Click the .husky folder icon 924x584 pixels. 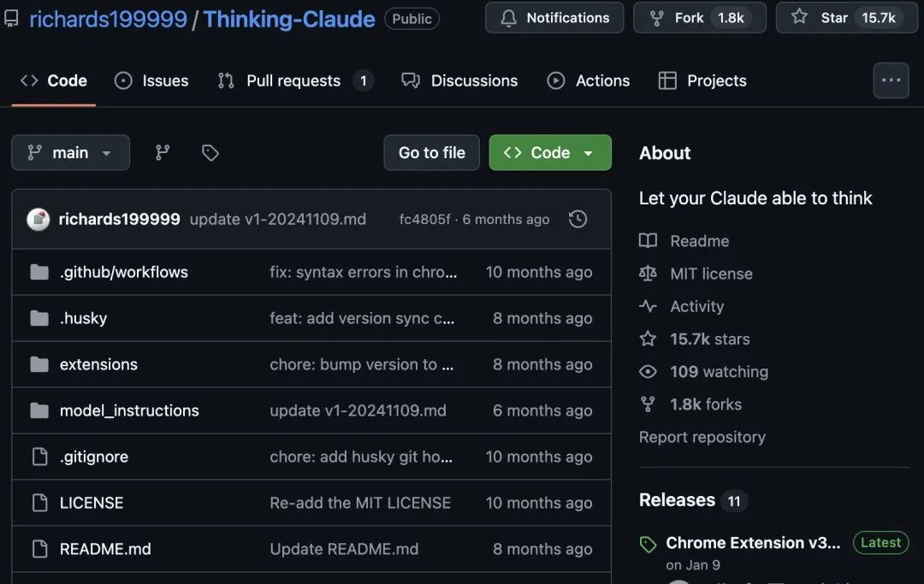point(39,318)
